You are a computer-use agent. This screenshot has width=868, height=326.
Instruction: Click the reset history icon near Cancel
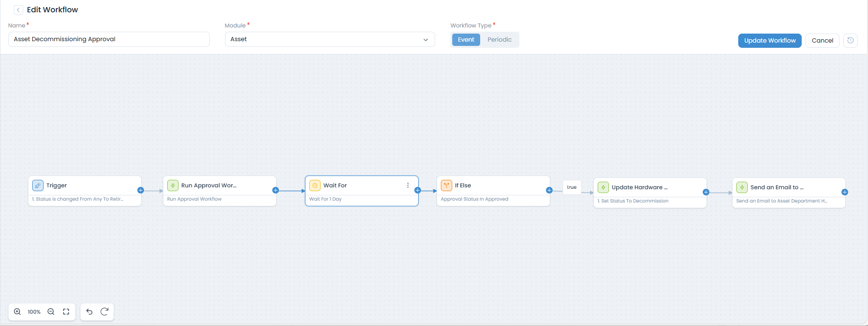tap(850, 40)
